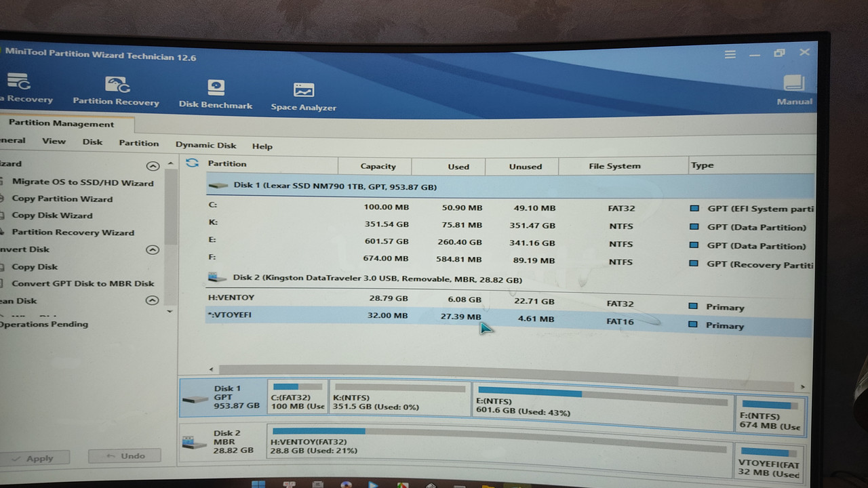Launch Disk Benchmark
The width and height of the screenshot is (868, 488).
[216, 94]
